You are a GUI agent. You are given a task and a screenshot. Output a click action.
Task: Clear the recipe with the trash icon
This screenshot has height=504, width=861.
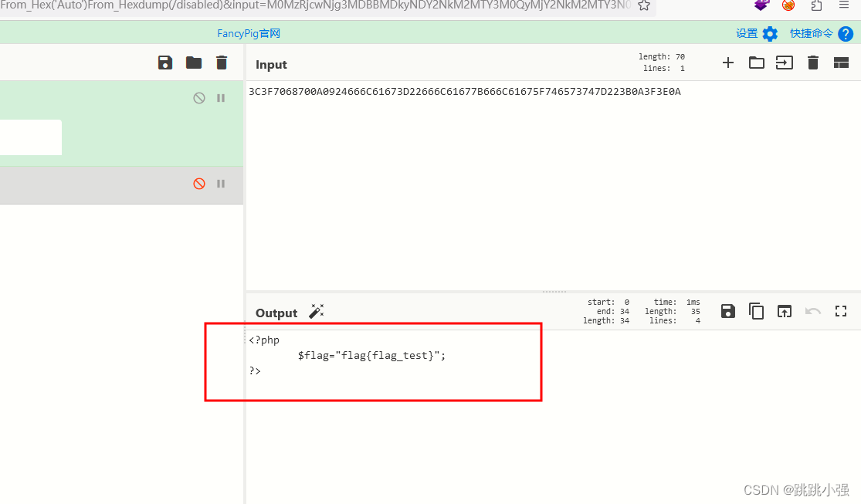coord(222,63)
